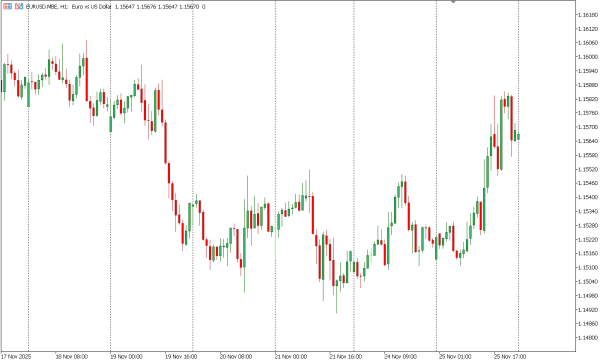Click the 1.15520 price scale label
The height and width of the screenshot is (361, 600).
click(587, 169)
